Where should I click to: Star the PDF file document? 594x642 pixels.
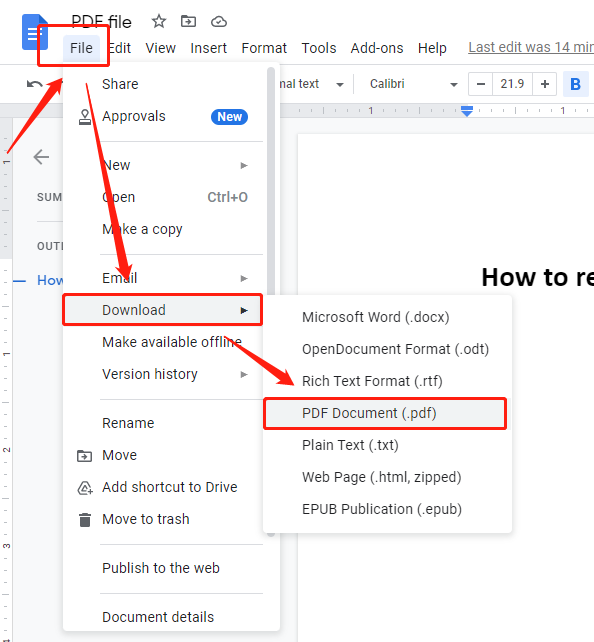point(159,21)
